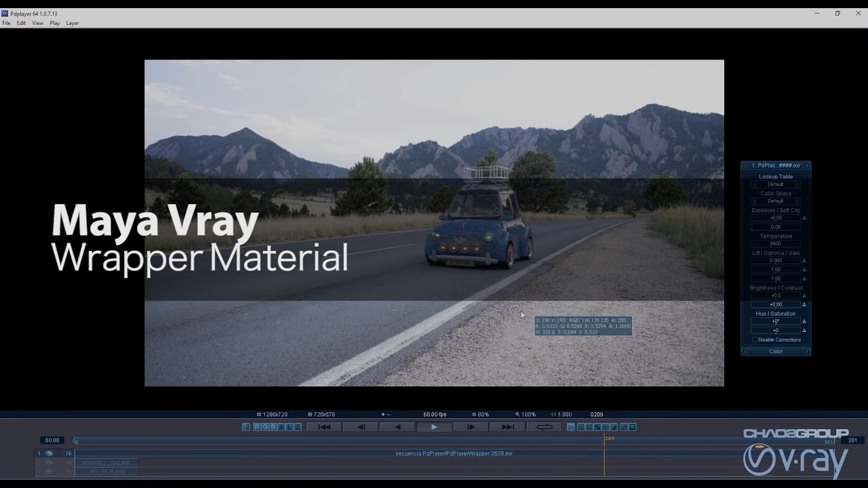Click the Hue +0° field
This screenshot has height=488, width=868.
(776, 321)
